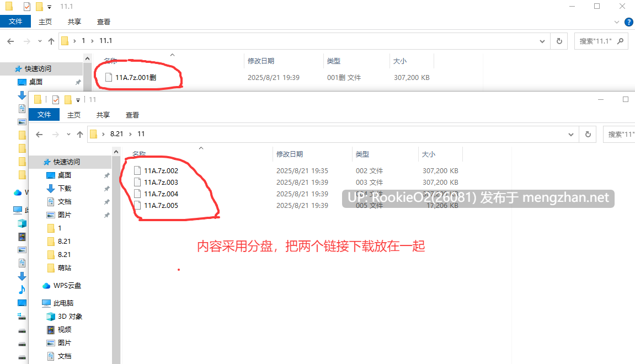This screenshot has width=635, height=364.
Task: Refresh the 11.1 folder view
Action: click(x=559, y=41)
